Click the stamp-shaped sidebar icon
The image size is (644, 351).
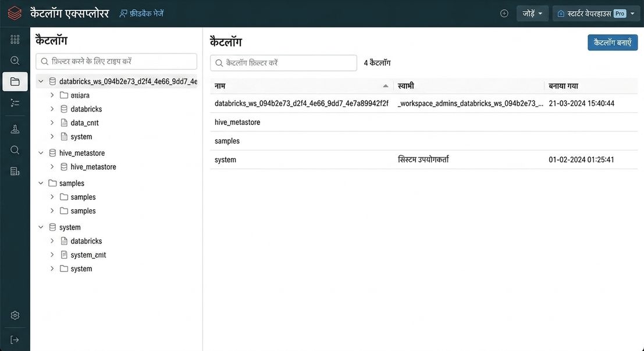click(x=15, y=129)
